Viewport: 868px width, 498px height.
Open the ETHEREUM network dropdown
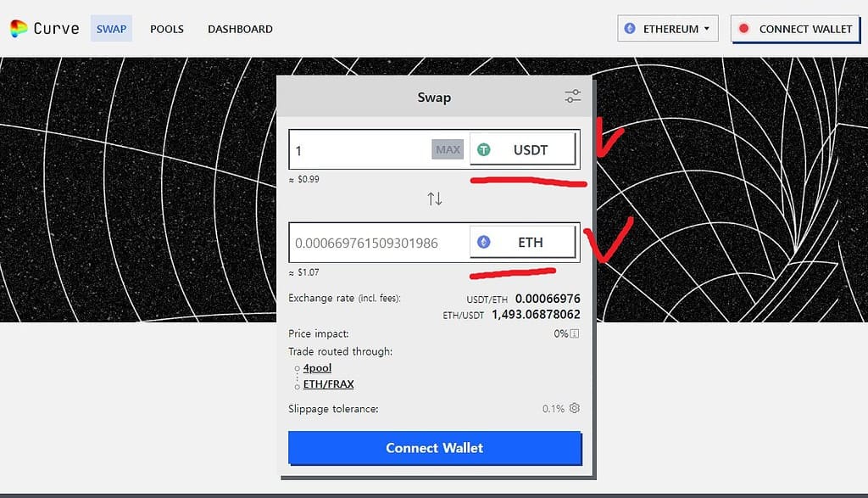point(668,28)
